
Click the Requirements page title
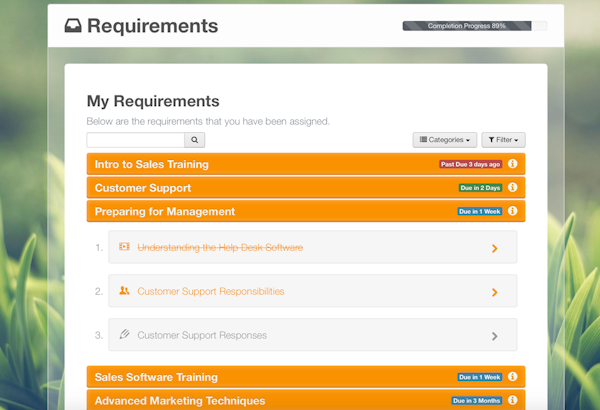tap(153, 26)
